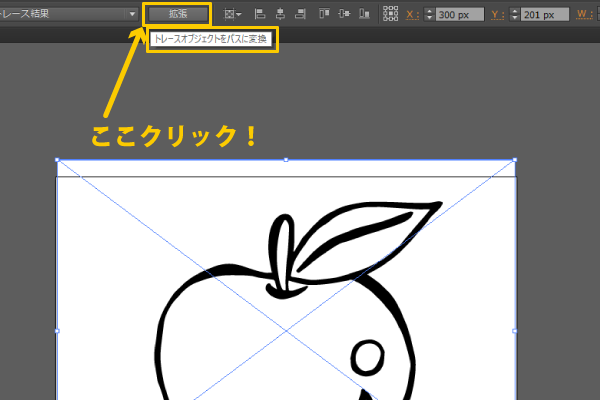Click the 拡張 (Expand) button
This screenshot has width=600, height=400.
[177, 14]
